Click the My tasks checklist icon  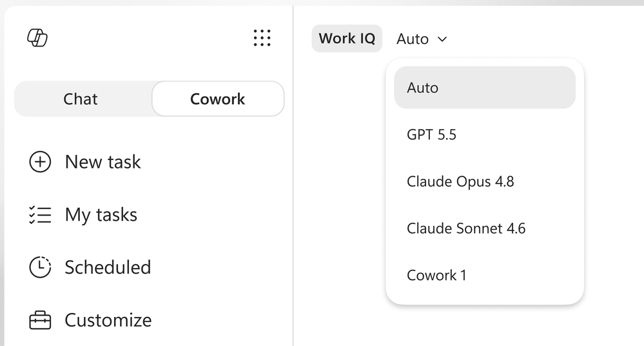click(40, 215)
